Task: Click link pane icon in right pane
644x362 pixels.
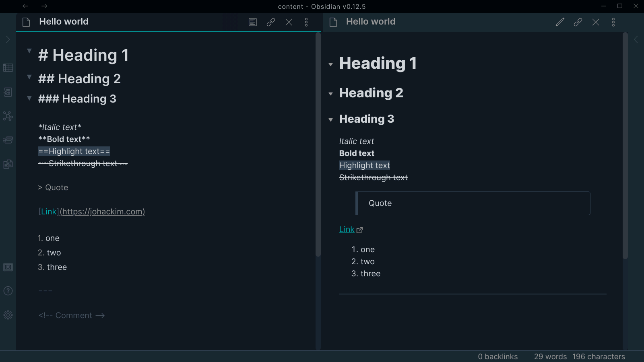Action: click(x=578, y=22)
